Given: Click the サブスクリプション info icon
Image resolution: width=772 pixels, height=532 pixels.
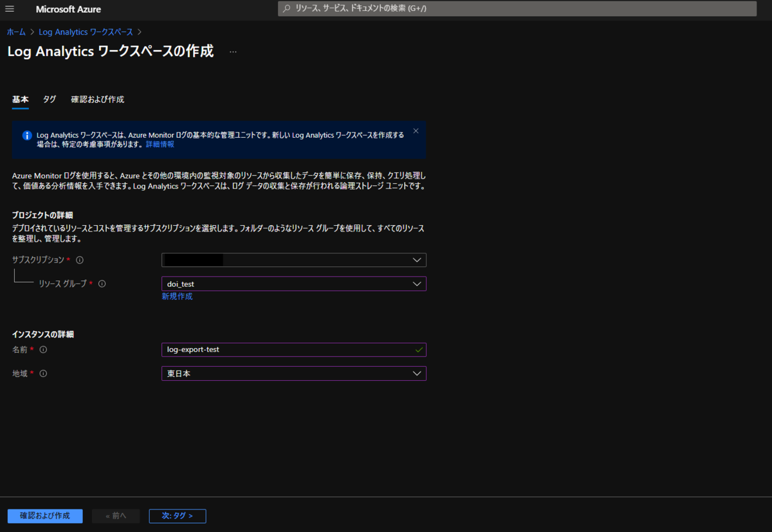Looking at the screenshot, I should point(79,259).
